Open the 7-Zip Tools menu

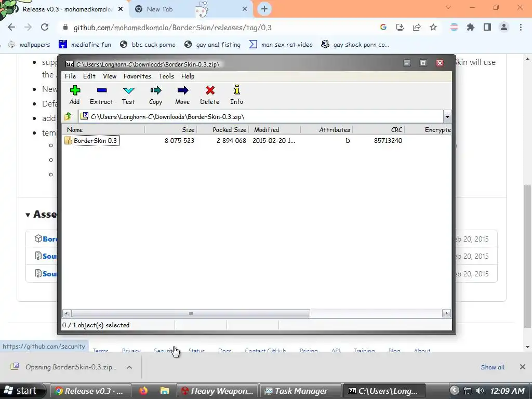[166, 76]
